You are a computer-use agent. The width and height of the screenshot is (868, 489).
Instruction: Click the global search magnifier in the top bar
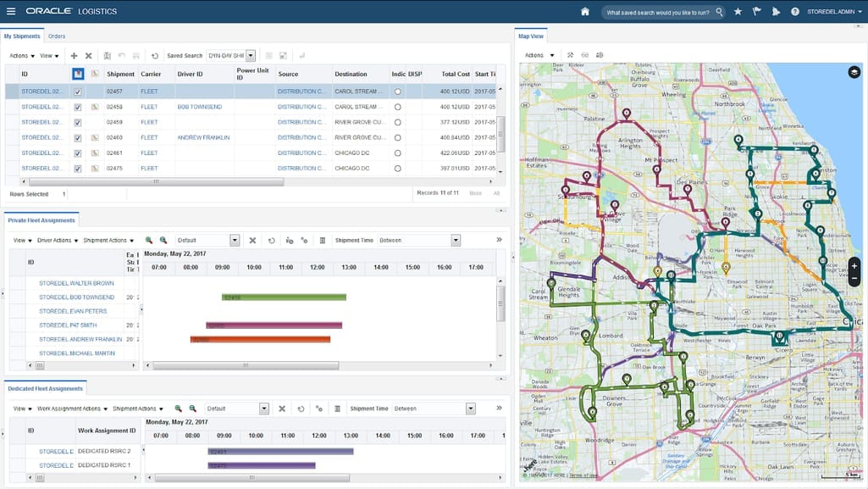719,11
